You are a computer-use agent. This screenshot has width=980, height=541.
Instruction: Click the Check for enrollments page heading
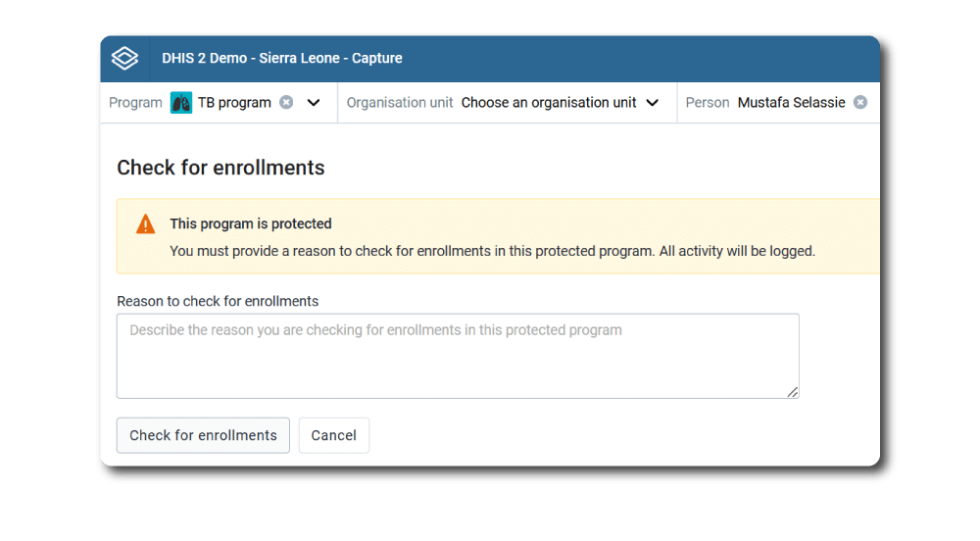[220, 168]
